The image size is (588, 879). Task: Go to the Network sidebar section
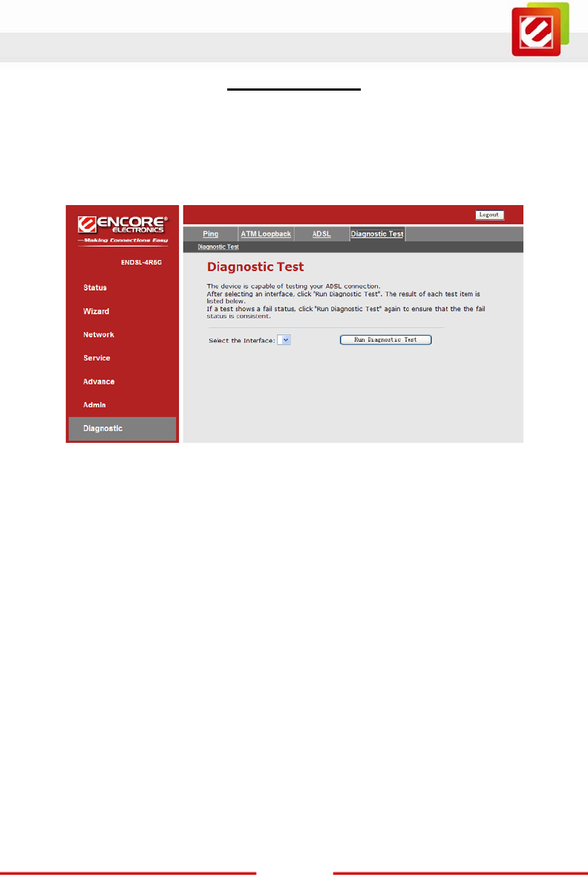pos(99,334)
